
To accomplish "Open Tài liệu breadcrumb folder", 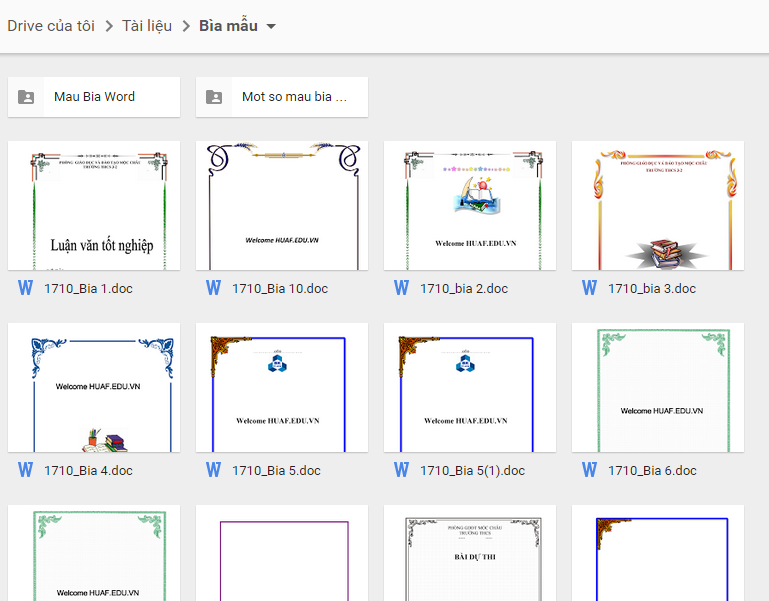I will tap(147, 26).
